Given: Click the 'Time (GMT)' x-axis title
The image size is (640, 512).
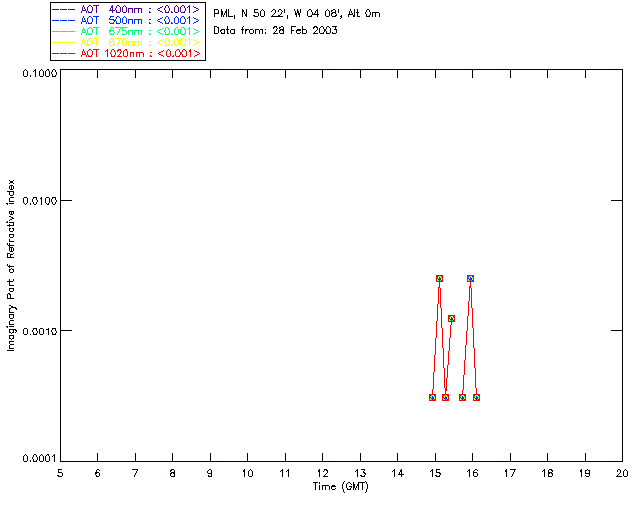Looking at the screenshot, I should [341, 487].
